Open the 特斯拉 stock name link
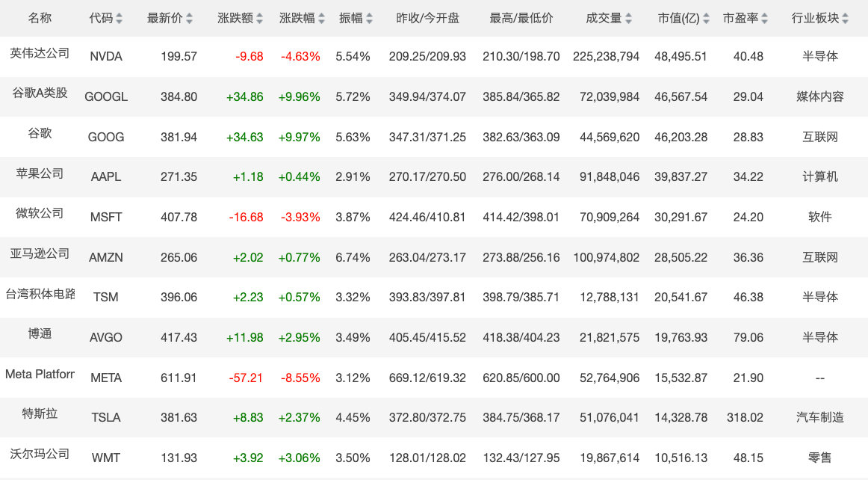This screenshot has width=868, height=480. [40, 414]
